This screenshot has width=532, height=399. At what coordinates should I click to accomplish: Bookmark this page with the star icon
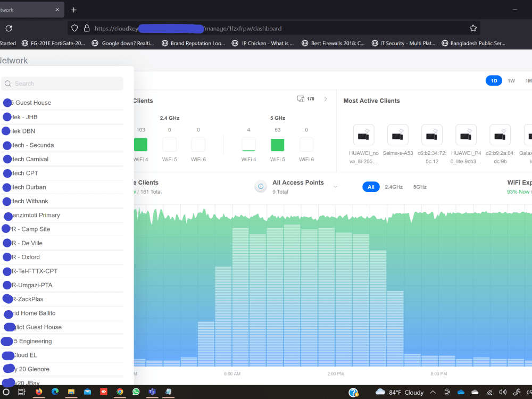473,28
